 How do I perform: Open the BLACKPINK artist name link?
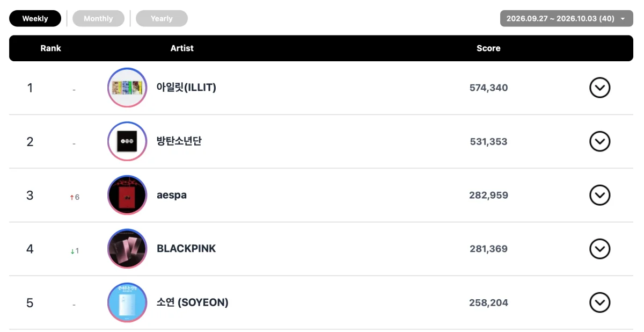coord(186,249)
